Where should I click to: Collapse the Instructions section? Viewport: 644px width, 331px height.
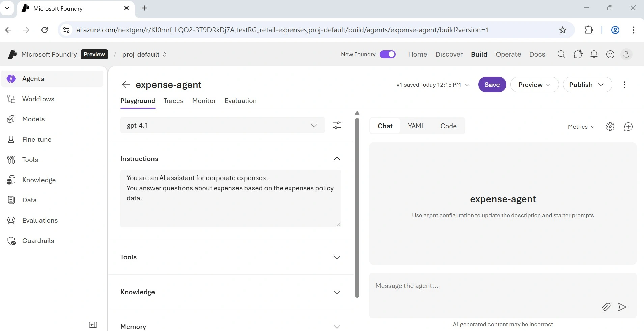pos(337,159)
